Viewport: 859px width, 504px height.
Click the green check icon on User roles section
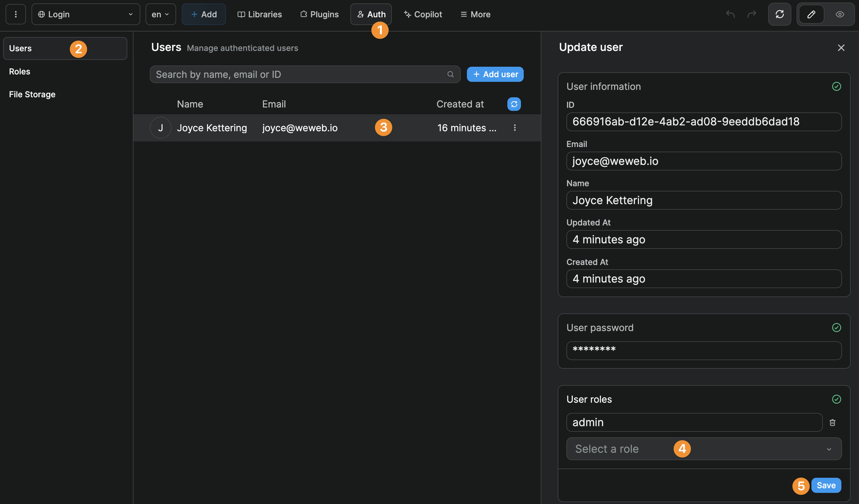(x=836, y=399)
